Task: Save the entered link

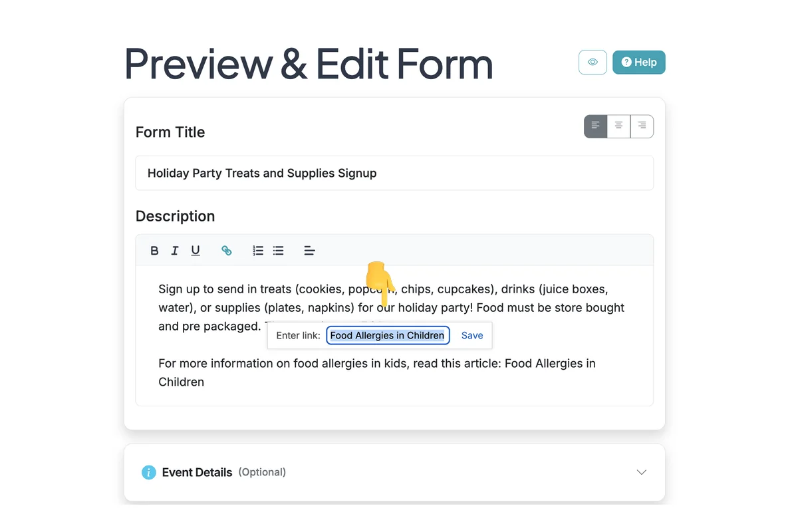Action: tap(472, 335)
